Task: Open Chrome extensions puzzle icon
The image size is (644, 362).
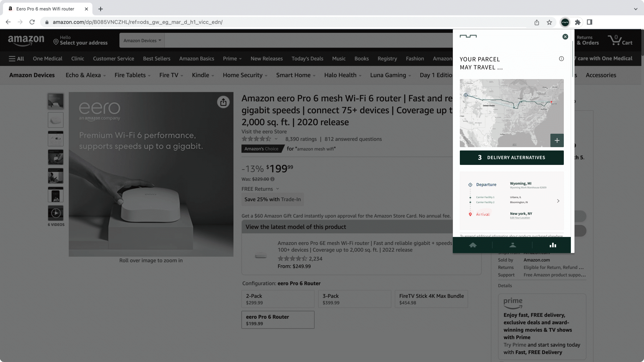Action: click(x=578, y=22)
